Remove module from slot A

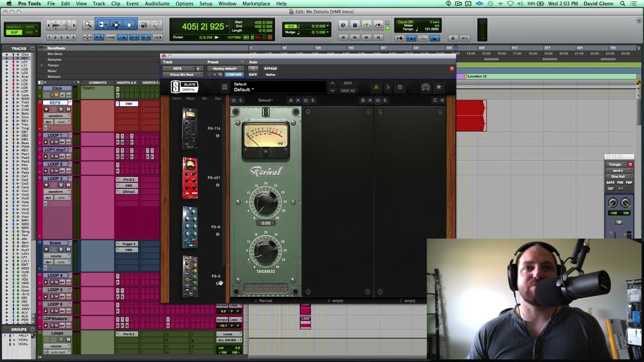(x=298, y=100)
